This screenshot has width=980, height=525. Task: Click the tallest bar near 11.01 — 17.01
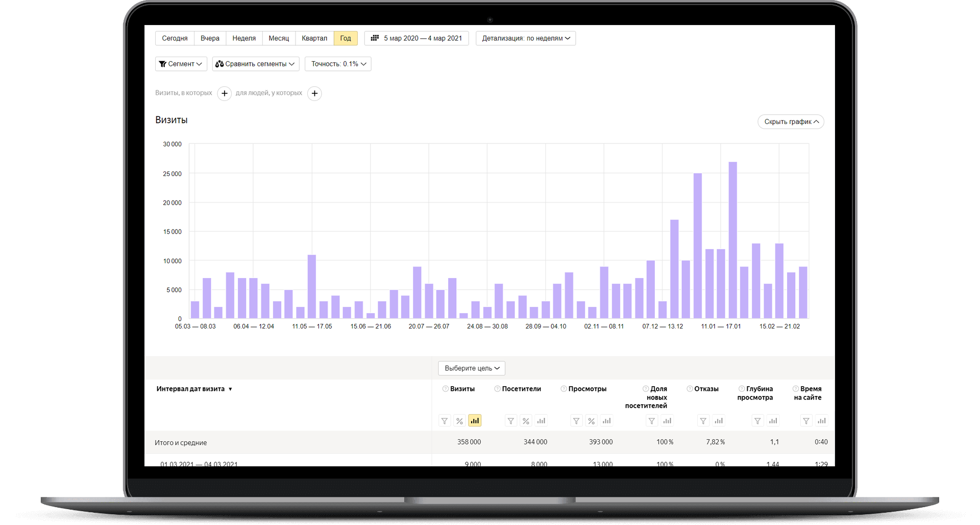(732, 240)
